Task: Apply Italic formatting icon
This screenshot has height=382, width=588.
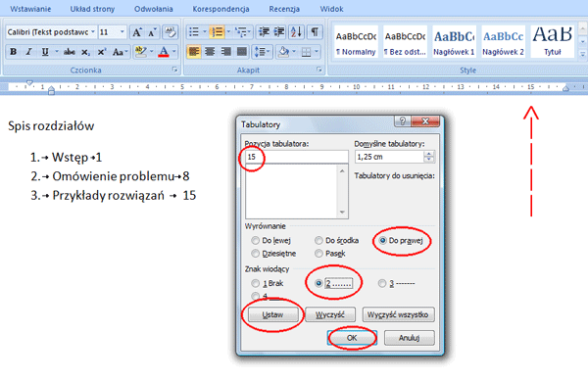Action: click(29, 52)
